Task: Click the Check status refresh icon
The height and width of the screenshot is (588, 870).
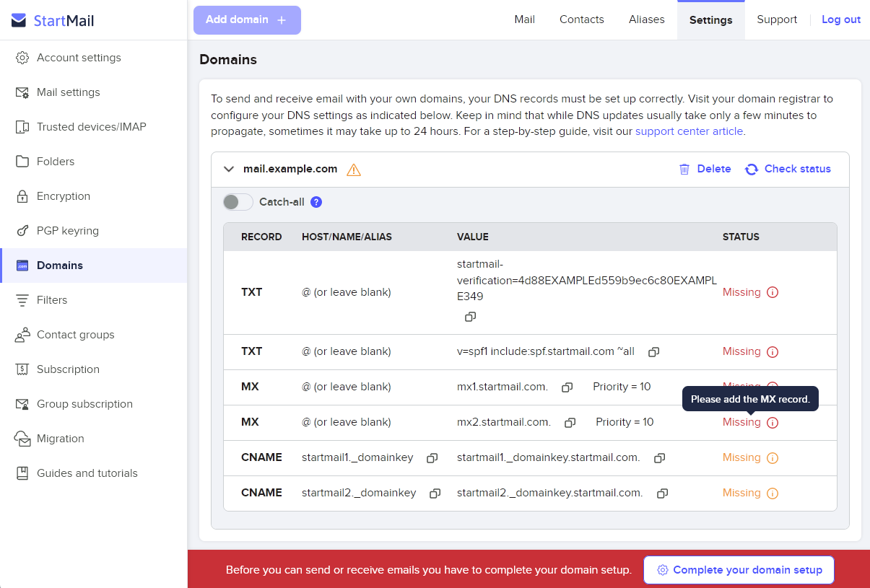Action: 751,169
